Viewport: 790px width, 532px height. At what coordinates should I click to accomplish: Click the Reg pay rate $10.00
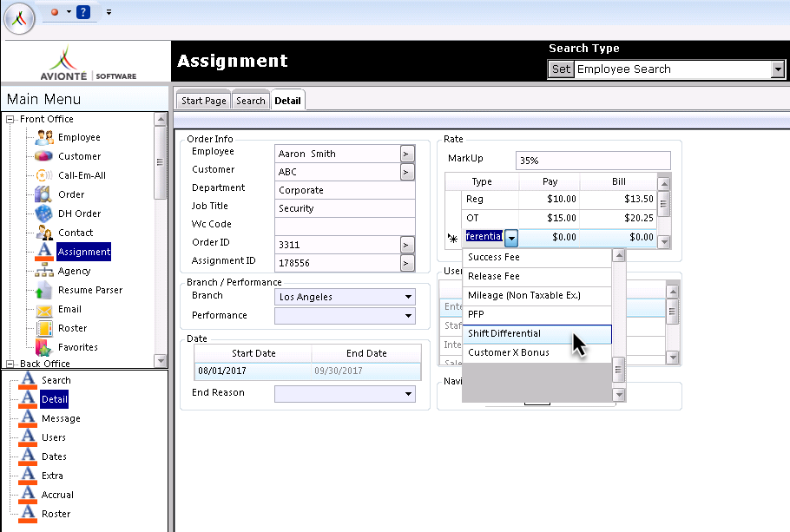click(x=550, y=199)
